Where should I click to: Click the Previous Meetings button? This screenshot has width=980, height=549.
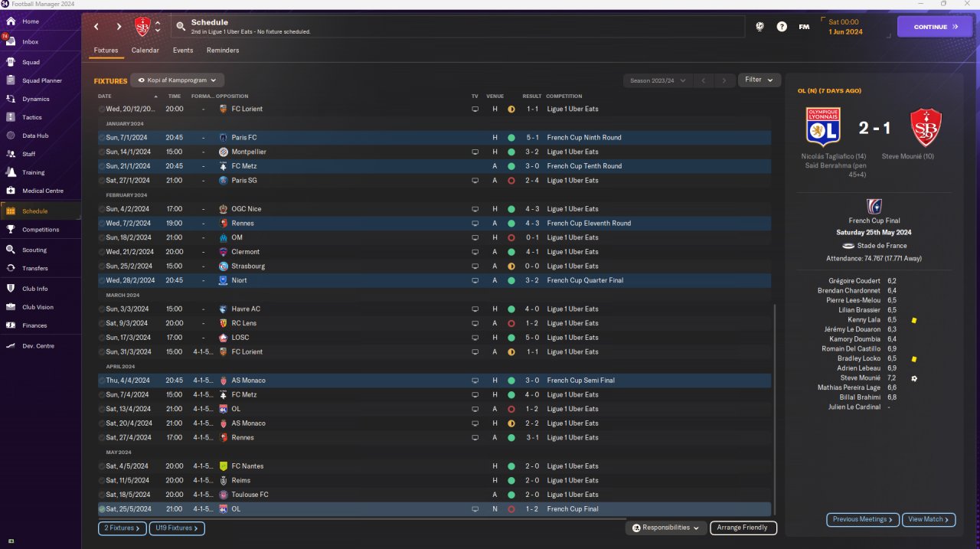862,519
